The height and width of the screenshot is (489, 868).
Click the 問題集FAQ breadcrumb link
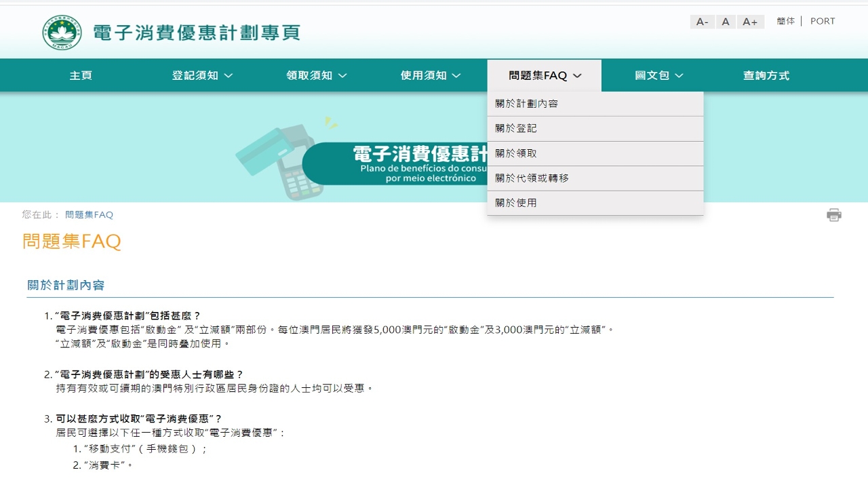pos(89,215)
